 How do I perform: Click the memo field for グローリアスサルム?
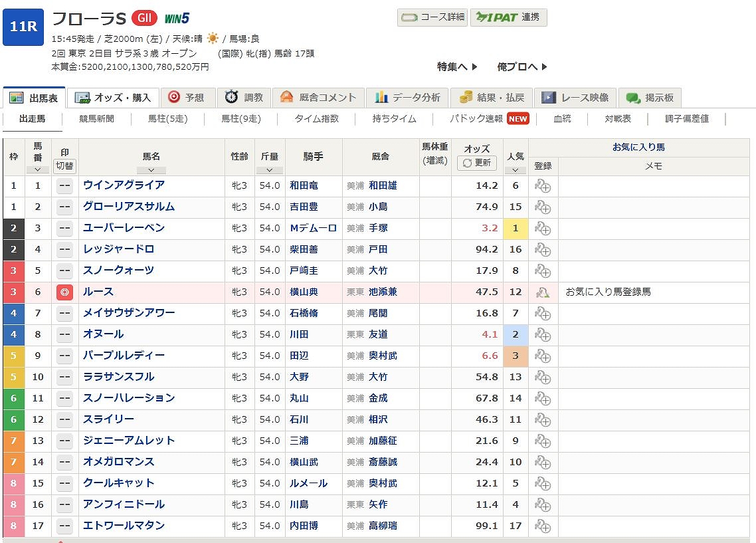coord(653,207)
